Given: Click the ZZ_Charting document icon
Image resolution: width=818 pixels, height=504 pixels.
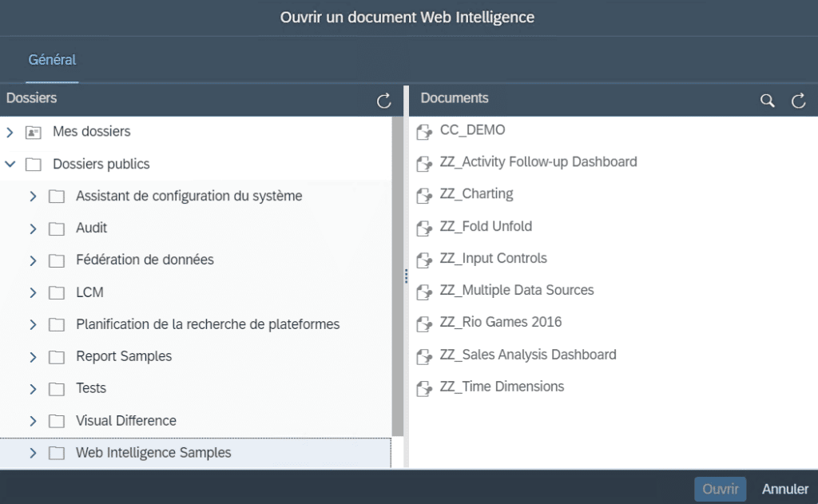Looking at the screenshot, I should (x=424, y=196).
